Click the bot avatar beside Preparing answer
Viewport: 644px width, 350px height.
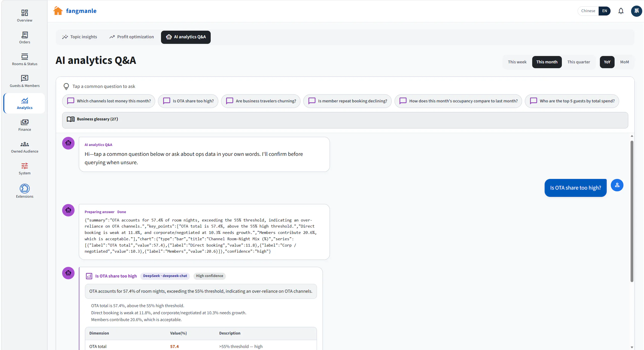tap(68, 210)
